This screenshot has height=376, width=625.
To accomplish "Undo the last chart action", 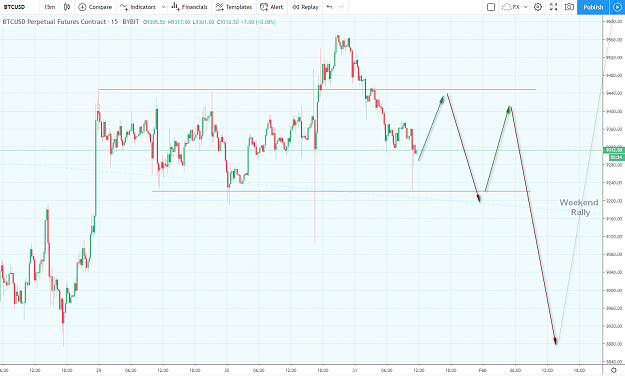I will 329,7.
